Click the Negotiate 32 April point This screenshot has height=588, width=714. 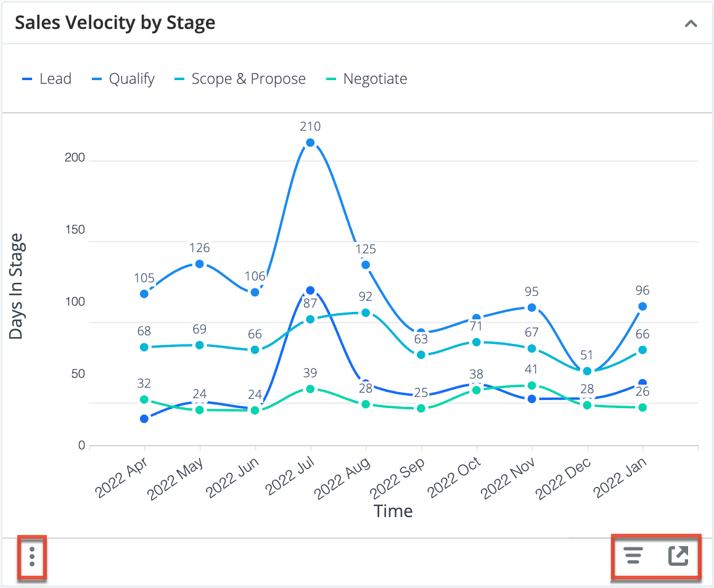click(144, 399)
